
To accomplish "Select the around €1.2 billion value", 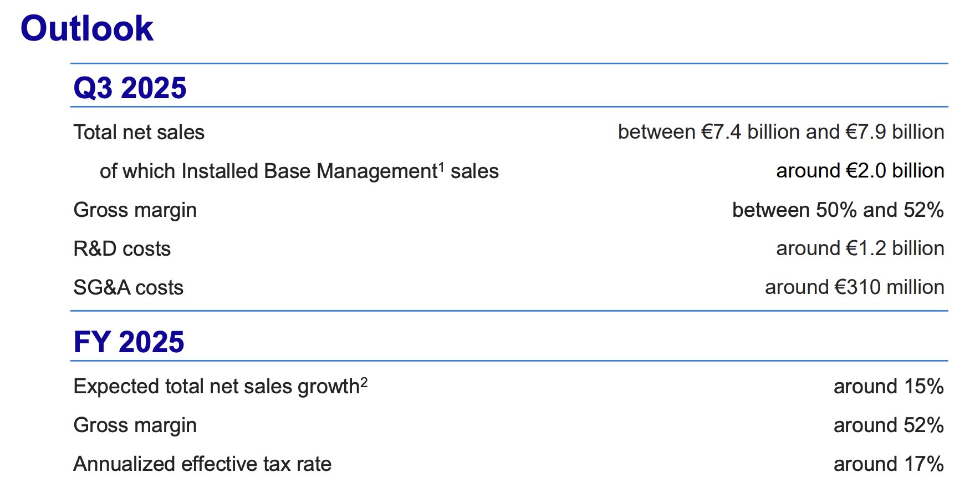I will coord(860,248).
